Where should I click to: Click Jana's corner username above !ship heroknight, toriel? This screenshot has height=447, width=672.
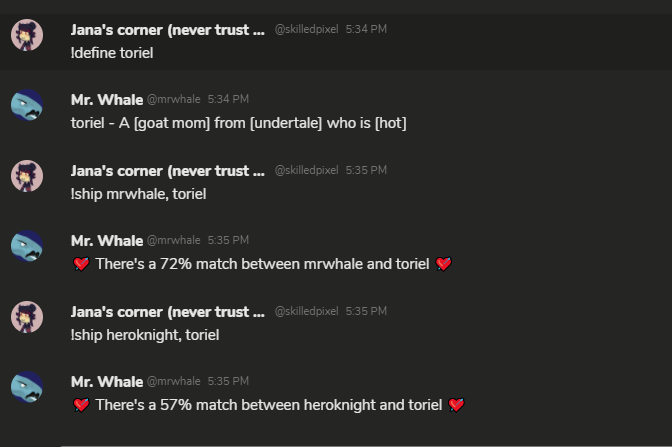pos(167,311)
